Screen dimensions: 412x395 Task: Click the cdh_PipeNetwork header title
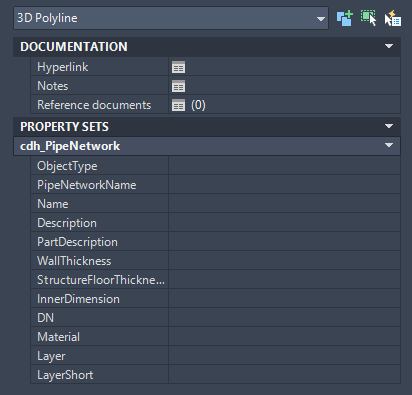pos(70,146)
